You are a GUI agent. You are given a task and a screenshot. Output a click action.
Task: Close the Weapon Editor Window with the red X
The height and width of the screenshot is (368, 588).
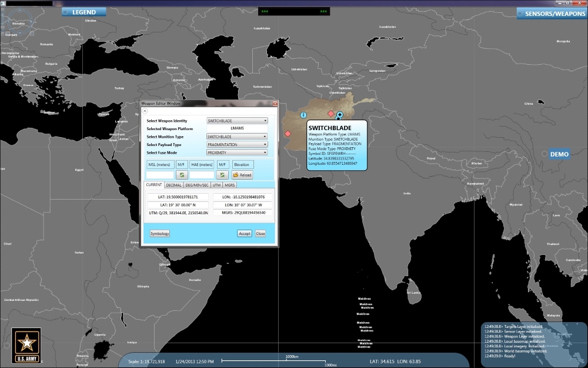coord(275,104)
